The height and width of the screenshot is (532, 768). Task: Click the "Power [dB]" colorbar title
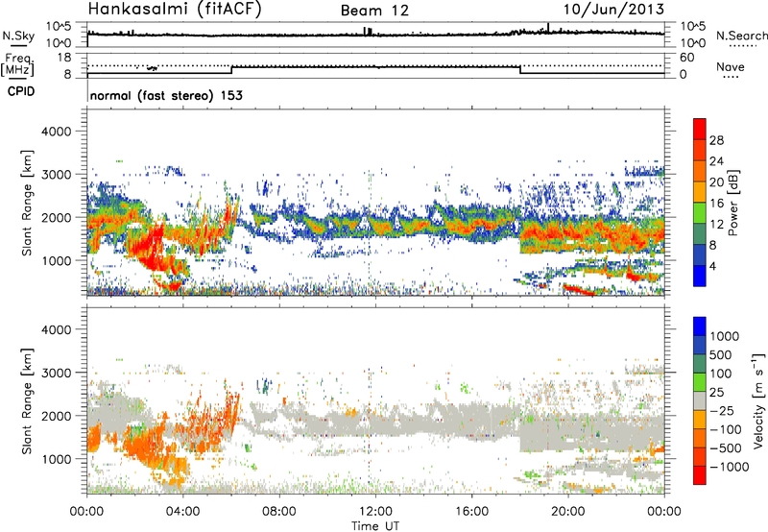pyautogui.click(x=733, y=203)
